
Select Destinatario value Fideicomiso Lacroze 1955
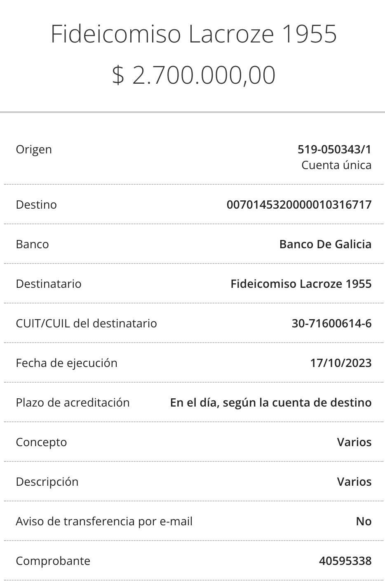301,284
